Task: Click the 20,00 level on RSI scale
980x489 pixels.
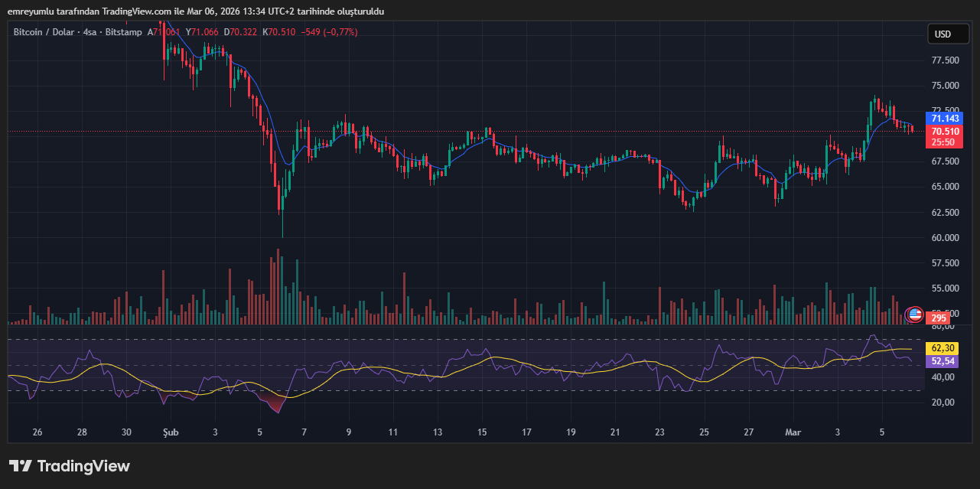Action: click(943, 403)
